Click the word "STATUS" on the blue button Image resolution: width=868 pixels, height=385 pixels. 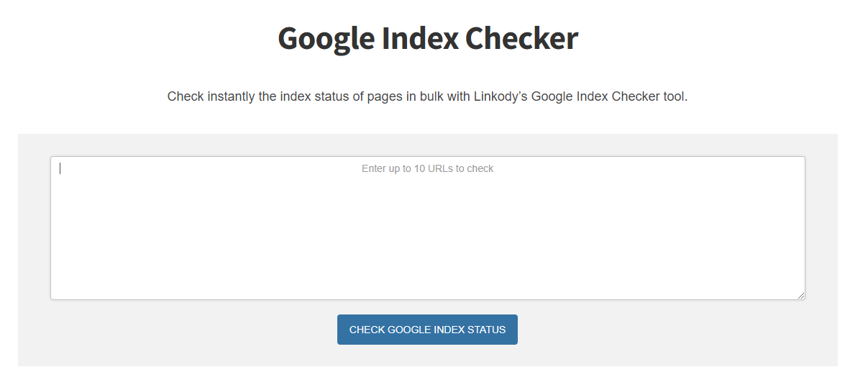(x=487, y=330)
